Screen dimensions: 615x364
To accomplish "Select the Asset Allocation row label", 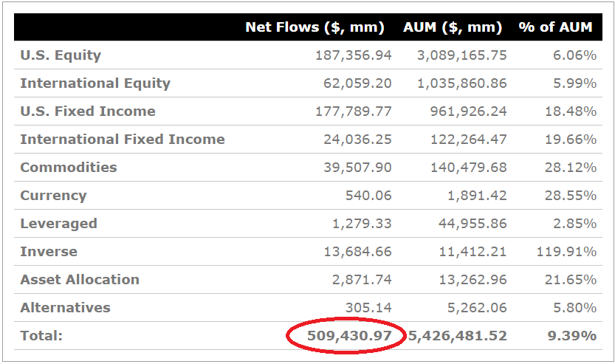I will pos(80,280).
